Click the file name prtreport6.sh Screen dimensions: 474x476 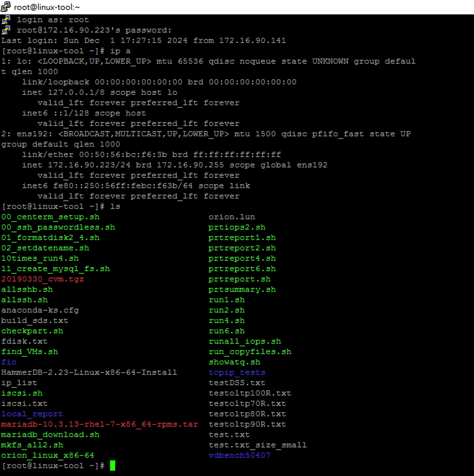[242, 269]
